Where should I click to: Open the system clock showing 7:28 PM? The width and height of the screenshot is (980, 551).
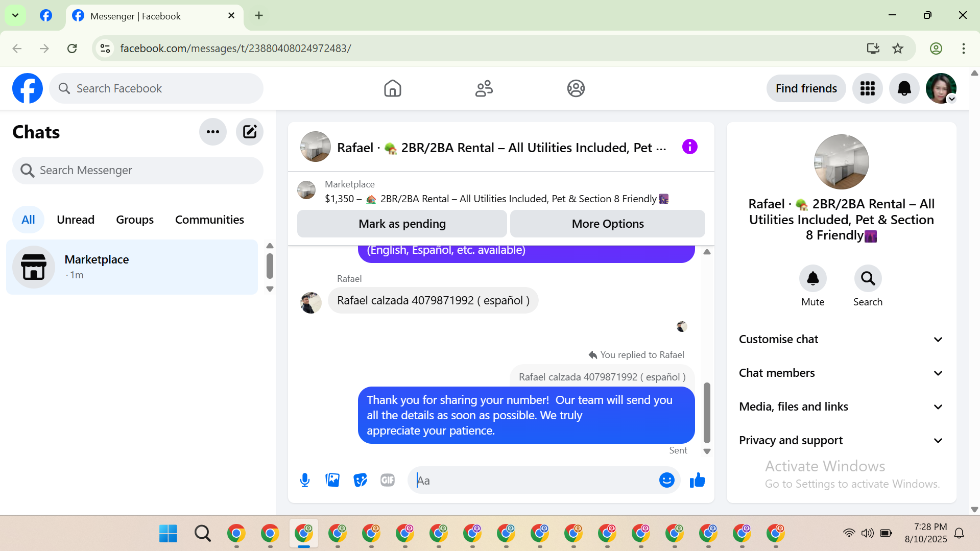click(925, 533)
